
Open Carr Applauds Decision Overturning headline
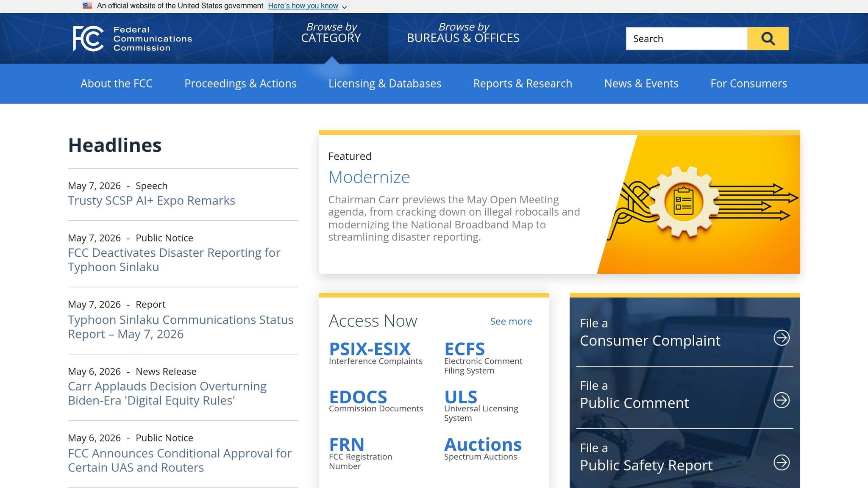pyautogui.click(x=167, y=393)
